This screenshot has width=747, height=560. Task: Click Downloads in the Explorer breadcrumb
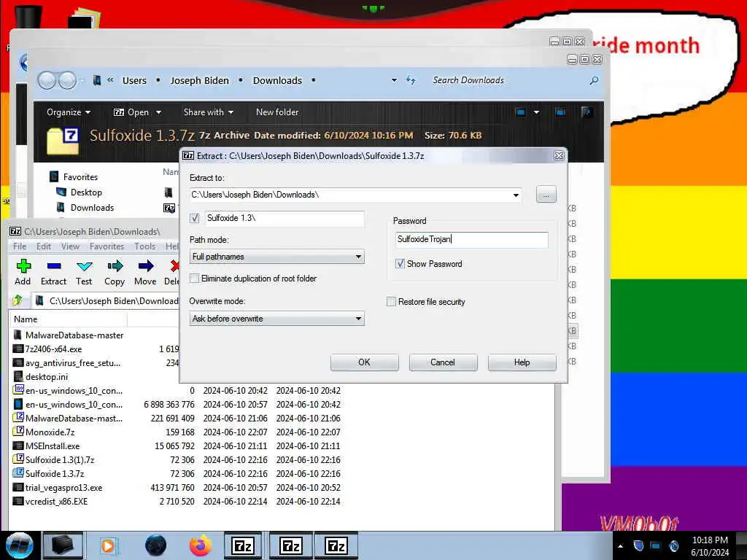click(x=277, y=80)
